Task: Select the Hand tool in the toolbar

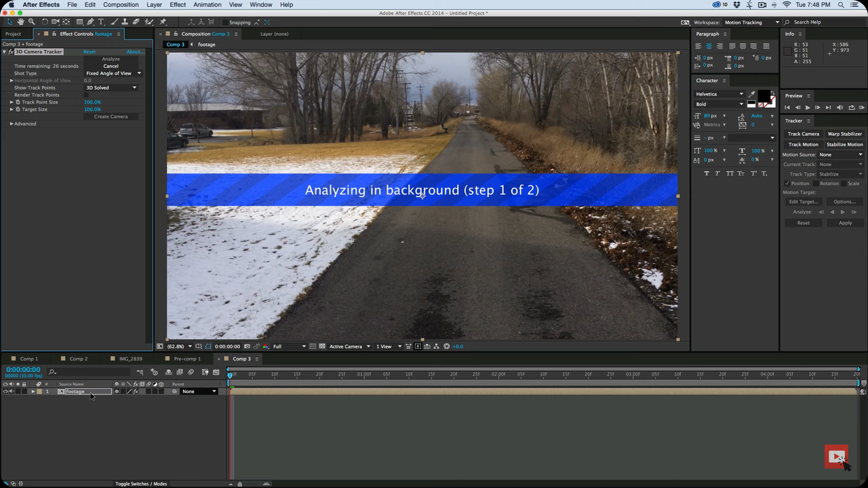Action: (x=20, y=22)
